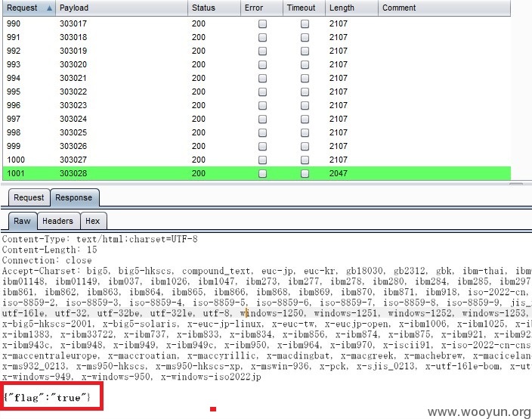Toggle Error checkbox for request 990
This screenshot has width=532, height=419.
263,23
